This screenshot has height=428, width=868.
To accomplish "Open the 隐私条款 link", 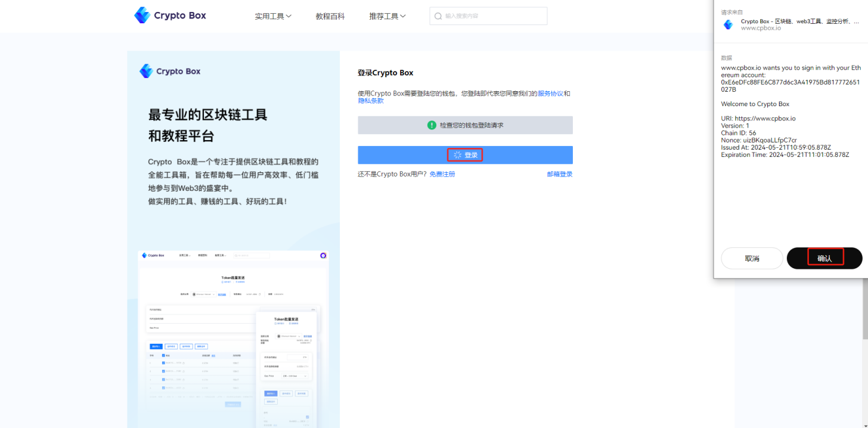I will click(x=370, y=101).
